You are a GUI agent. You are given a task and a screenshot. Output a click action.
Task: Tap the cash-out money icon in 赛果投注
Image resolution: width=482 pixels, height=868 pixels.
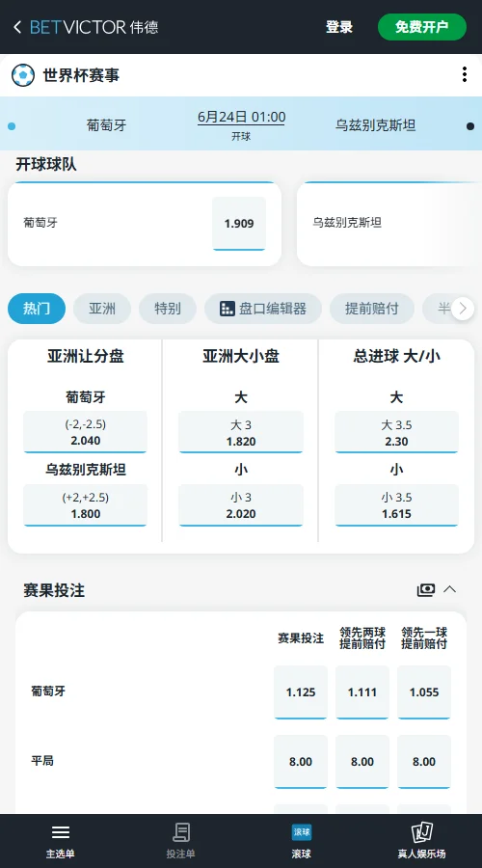tap(425, 589)
